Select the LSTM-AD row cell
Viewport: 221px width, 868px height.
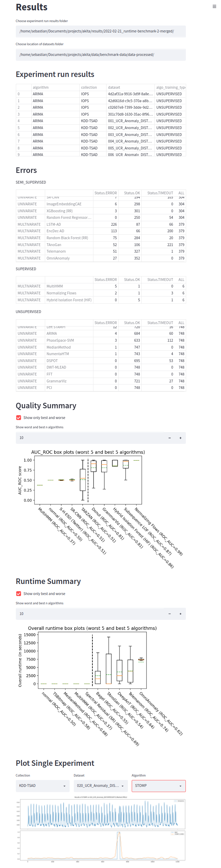click(69, 225)
